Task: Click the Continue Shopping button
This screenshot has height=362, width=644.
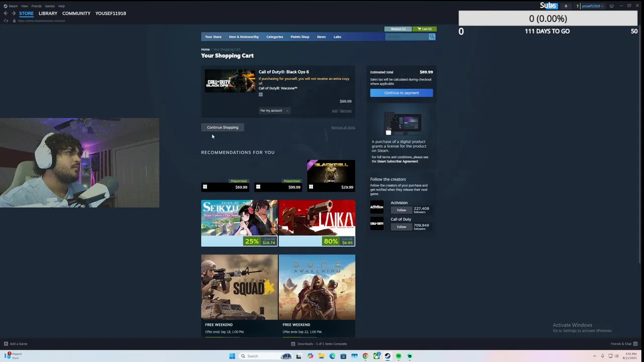Action: [222, 127]
